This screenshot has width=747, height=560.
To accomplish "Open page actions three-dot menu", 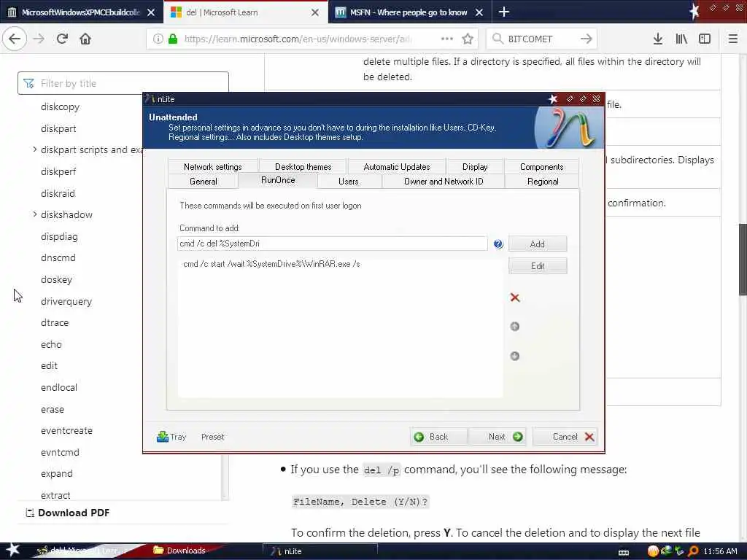I will click(x=447, y=39).
